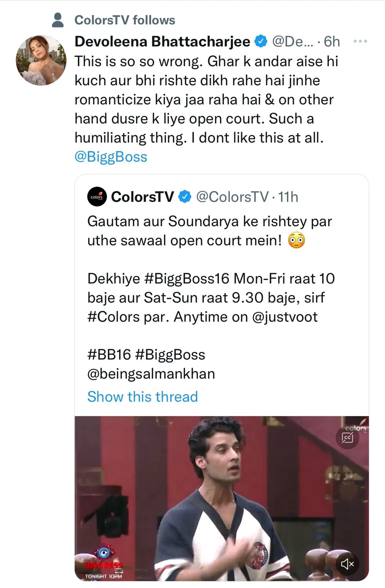
Task: Open the tweet's three-dot more options menu
Action: pyautogui.click(x=360, y=42)
